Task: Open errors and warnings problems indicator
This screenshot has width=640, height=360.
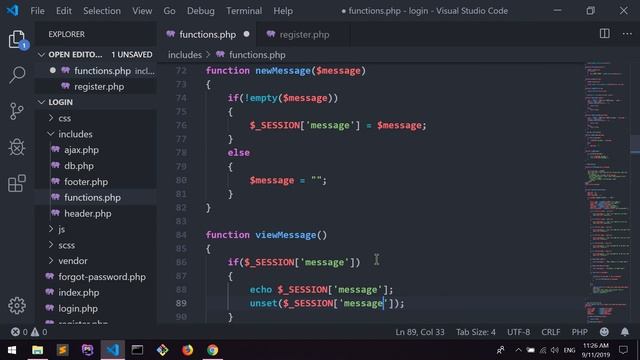Action: click(29, 332)
